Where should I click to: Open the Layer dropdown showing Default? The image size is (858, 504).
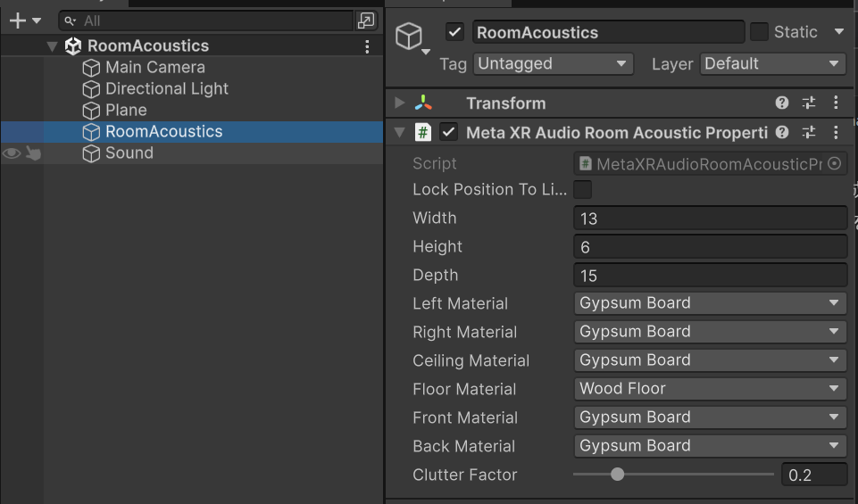pos(773,64)
